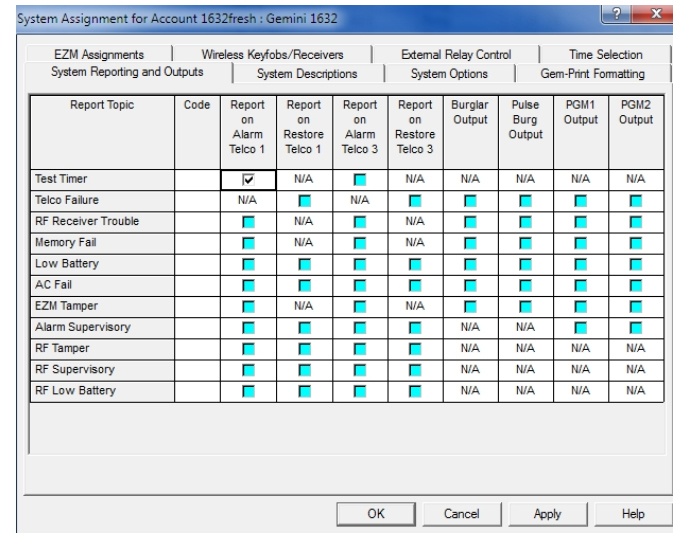Screen dimensions: 681x540
Task: Enable RF Low Battery Report on Alarm Telco 1
Action: click(248, 391)
